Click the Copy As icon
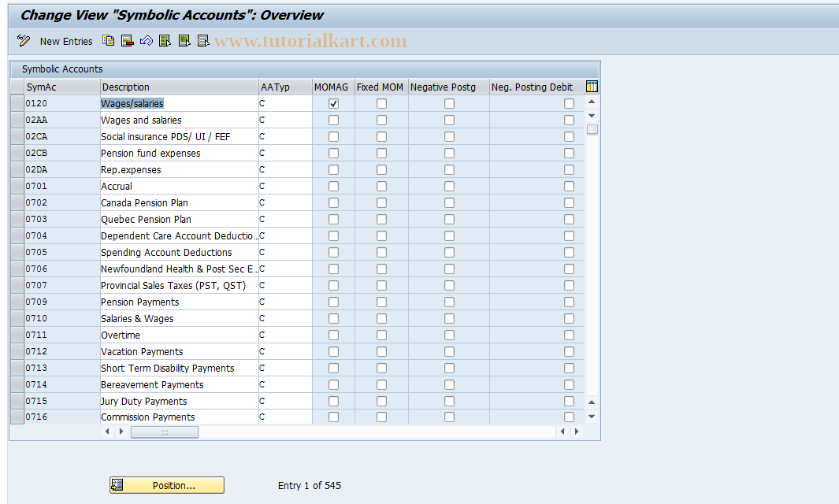Image resolution: width=839 pixels, height=504 pixels. pos(108,41)
